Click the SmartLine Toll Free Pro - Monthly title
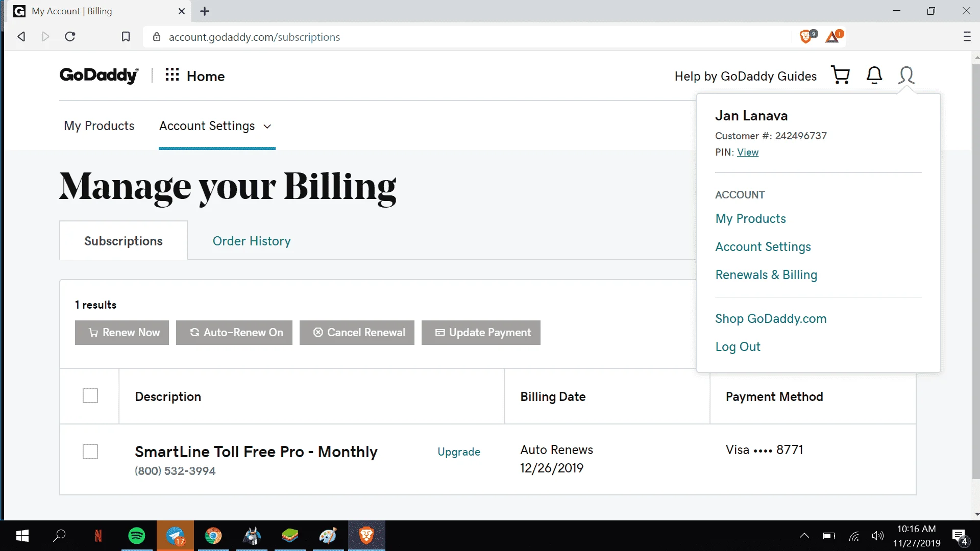The width and height of the screenshot is (980, 551). [x=256, y=452]
